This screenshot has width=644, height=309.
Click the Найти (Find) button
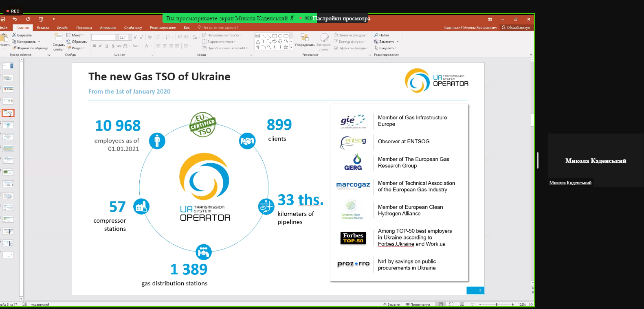coord(382,35)
